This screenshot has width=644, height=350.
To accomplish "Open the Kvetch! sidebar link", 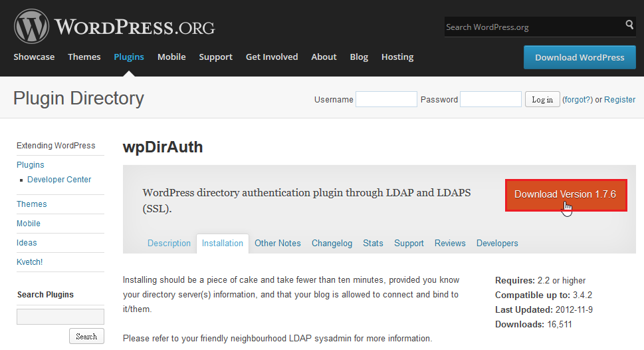I will click(29, 262).
